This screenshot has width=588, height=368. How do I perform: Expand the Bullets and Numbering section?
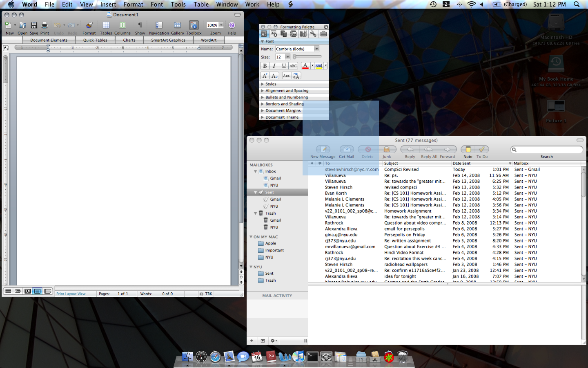[x=263, y=97]
